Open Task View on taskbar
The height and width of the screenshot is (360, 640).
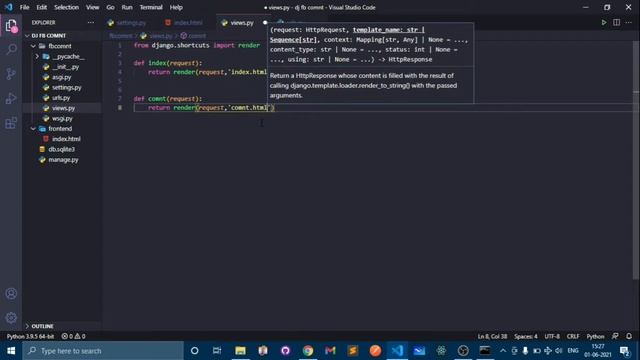pyautogui.click(x=217, y=351)
